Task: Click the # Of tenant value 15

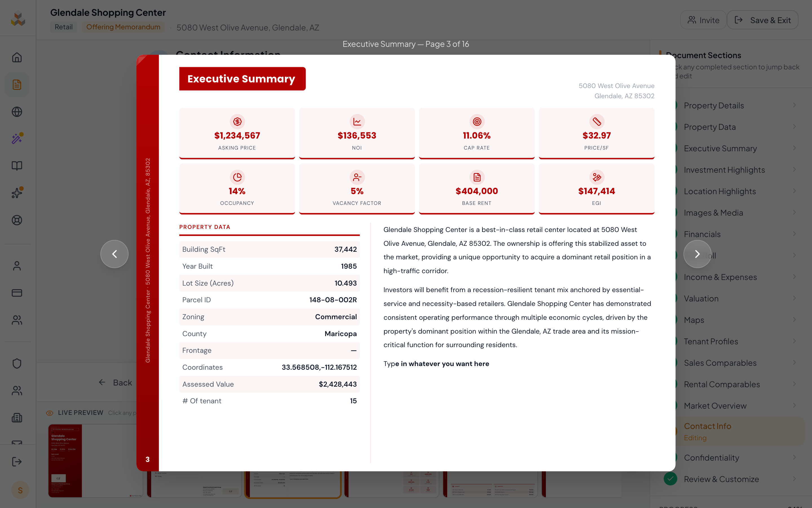Action: (353, 401)
